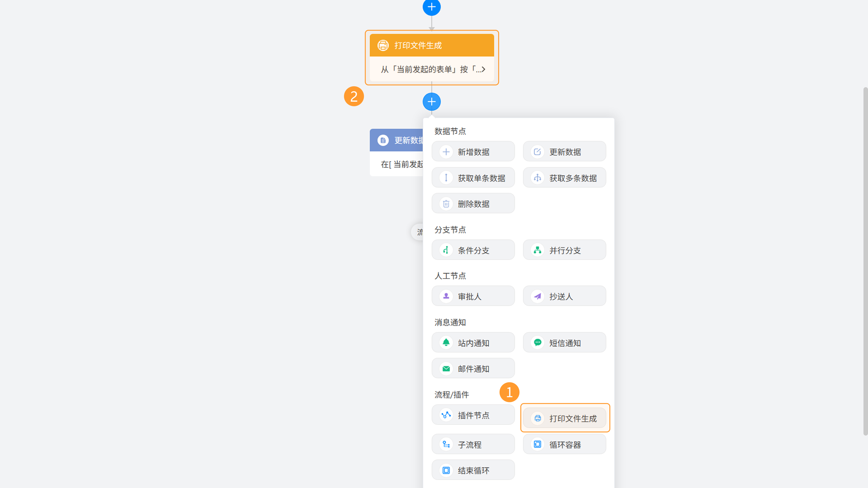868x488 pixels.
Task: Pick the 获取多条数据 node
Action: click(x=564, y=178)
